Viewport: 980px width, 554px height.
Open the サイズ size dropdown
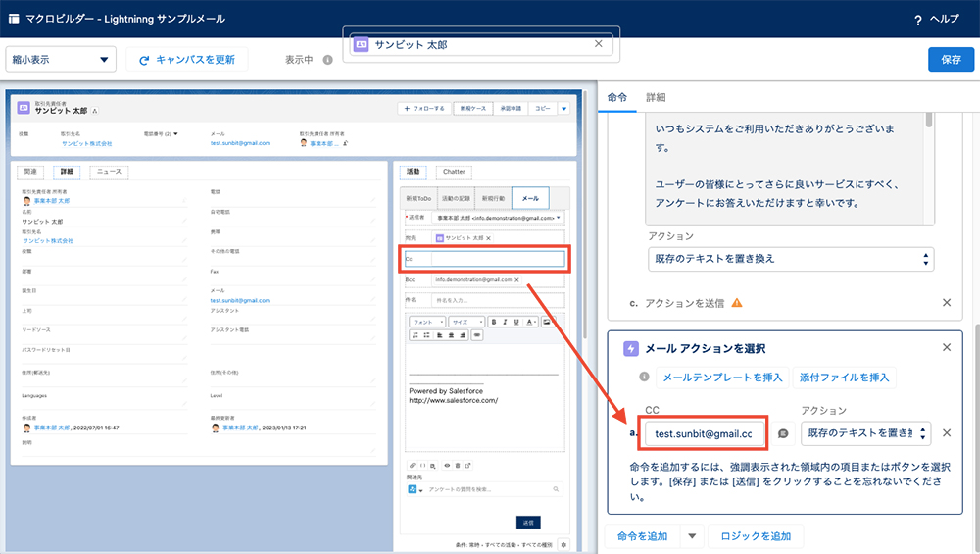[x=466, y=322]
